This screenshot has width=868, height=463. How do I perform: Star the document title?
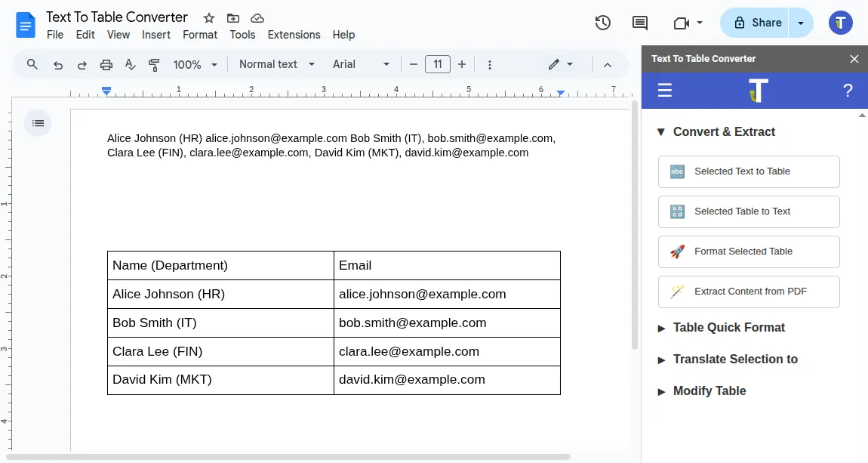[x=209, y=18]
